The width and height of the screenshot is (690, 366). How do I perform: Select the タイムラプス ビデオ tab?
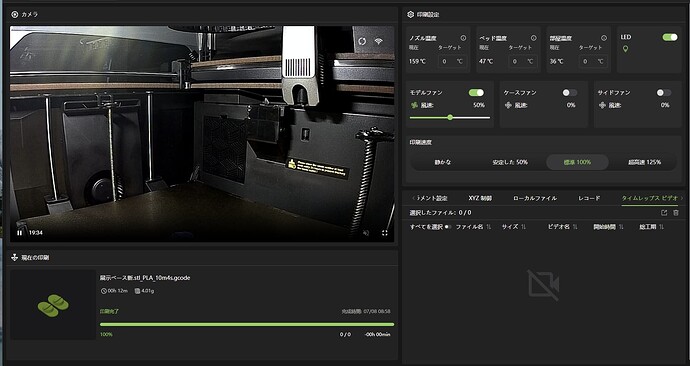[650, 198]
